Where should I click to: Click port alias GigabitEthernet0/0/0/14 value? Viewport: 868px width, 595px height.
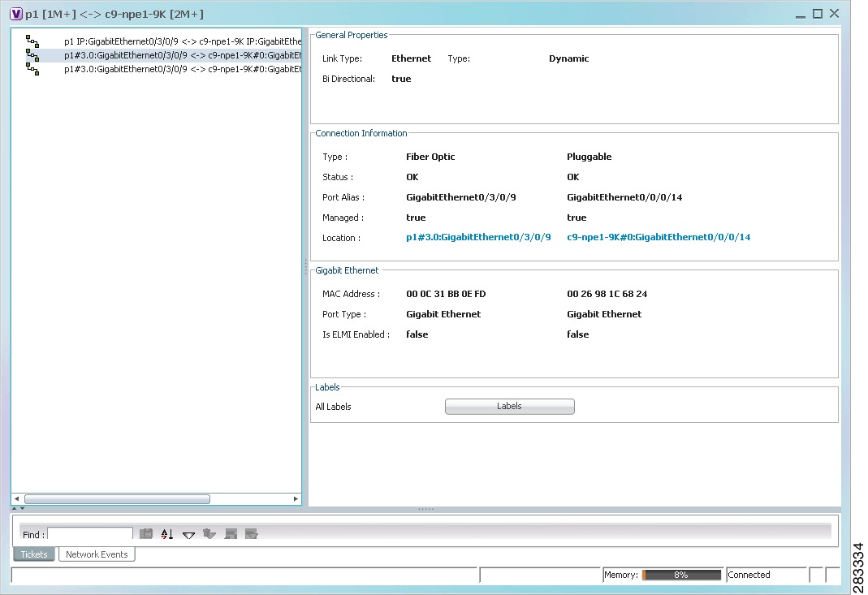coord(624,197)
